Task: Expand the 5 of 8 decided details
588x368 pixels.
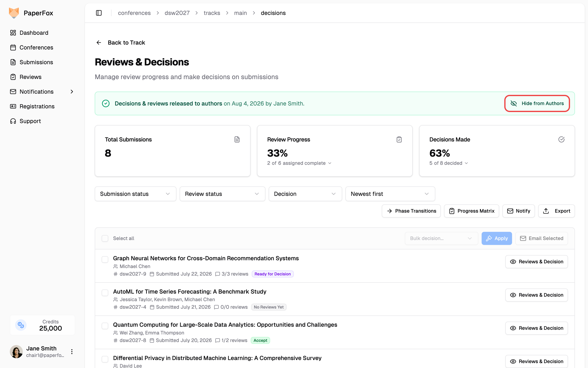Action: click(449, 163)
